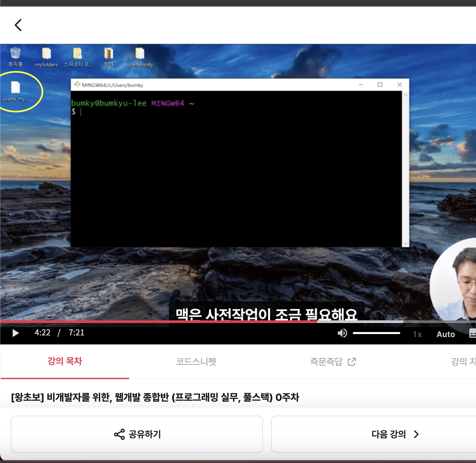Click the Git Bash icon in the MINGW64 title bar
This screenshot has width=476, height=463.
[x=77, y=85]
